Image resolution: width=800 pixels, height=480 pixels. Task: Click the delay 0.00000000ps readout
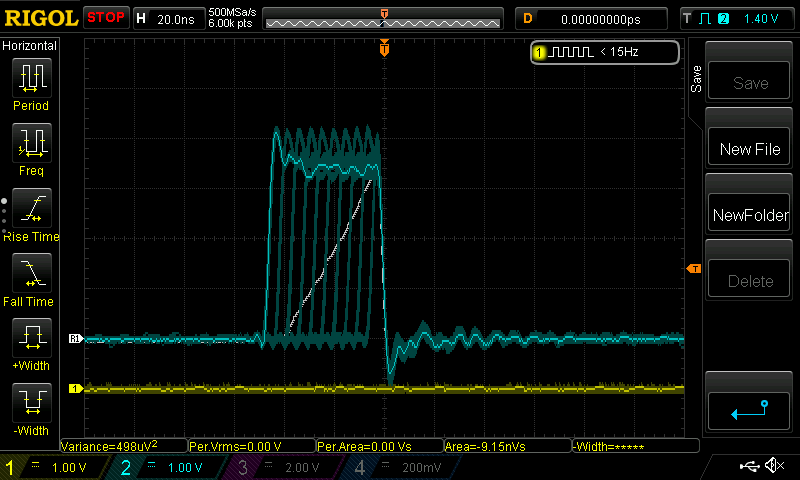(601, 19)
